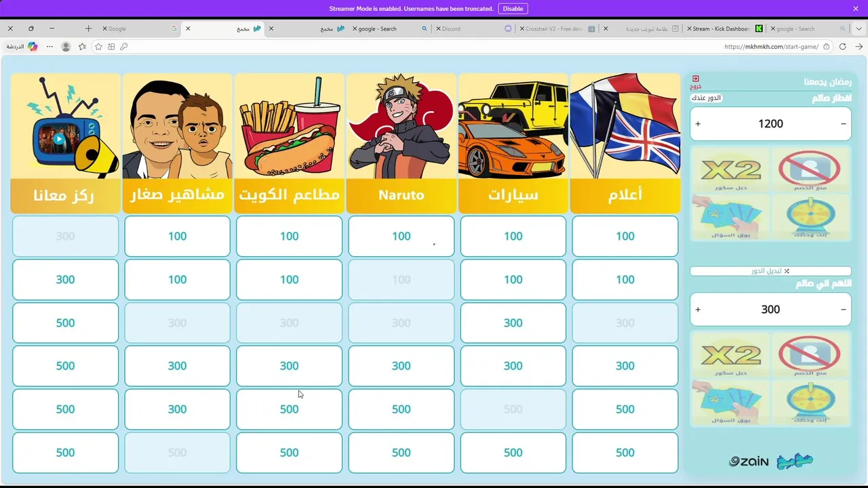868x488 pixels.
Task: Click the رمضان يجمعنا game title
Action: [x=827, y=82]
